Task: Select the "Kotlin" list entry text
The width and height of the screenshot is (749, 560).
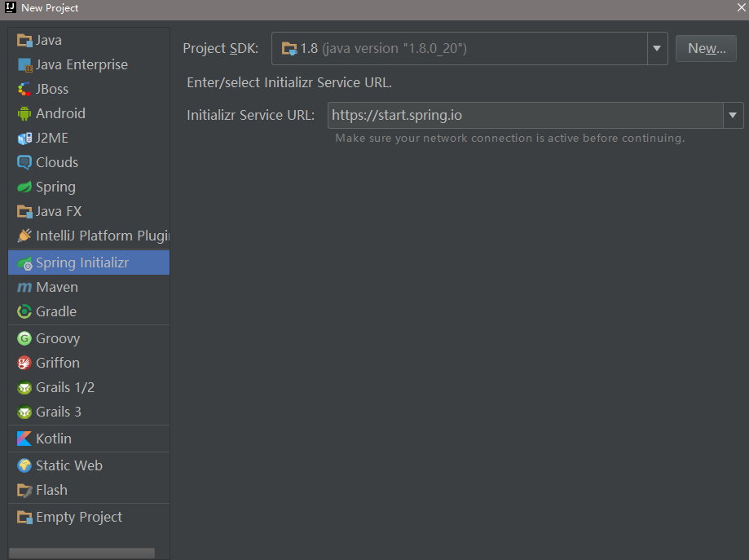Action: coord(54,439)
